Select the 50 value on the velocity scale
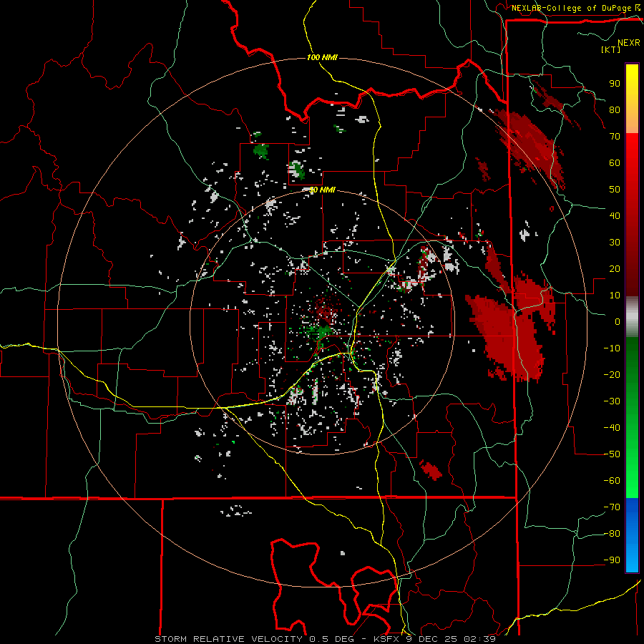 (x=615, y=190)
